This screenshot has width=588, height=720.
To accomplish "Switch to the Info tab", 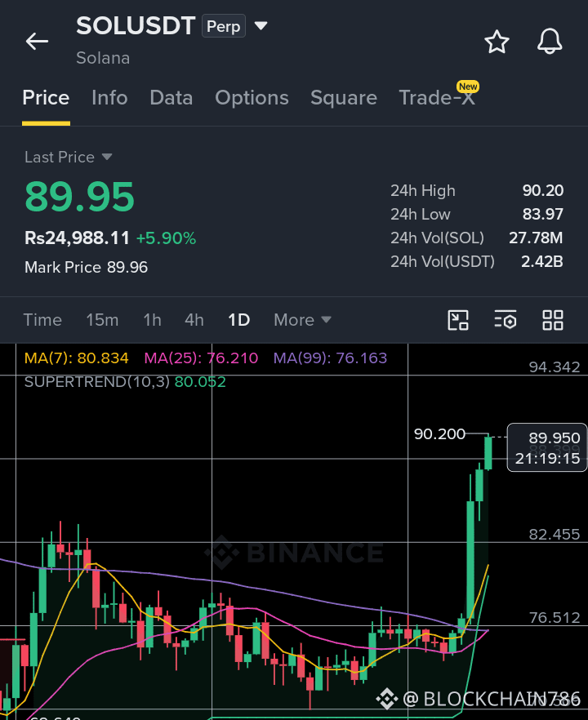I will [109, 98].
